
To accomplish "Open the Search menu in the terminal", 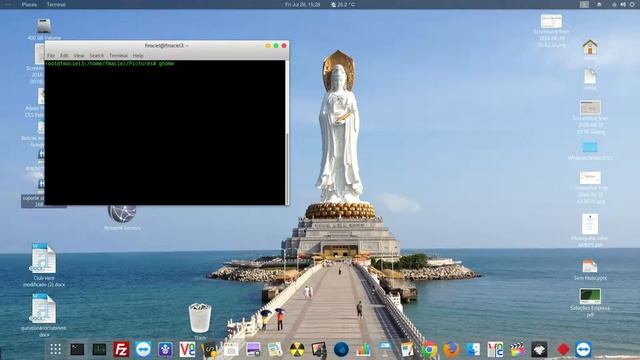I will [97, 56].
